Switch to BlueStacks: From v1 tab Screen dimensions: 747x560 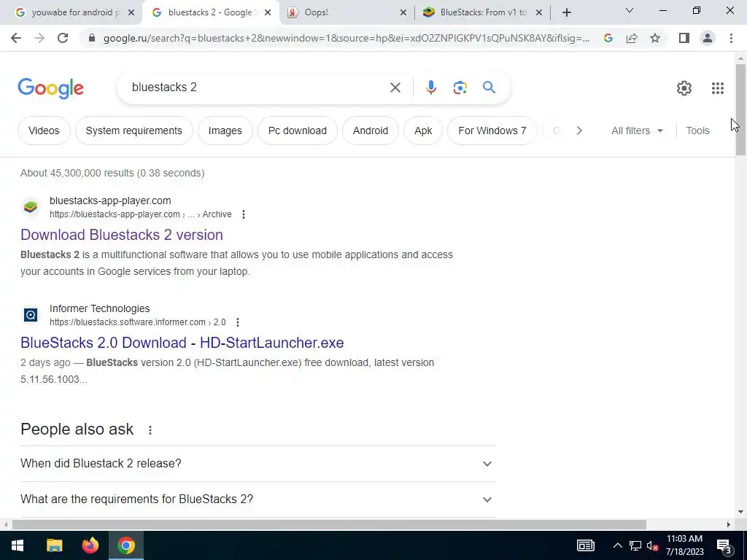pos(484,12)
